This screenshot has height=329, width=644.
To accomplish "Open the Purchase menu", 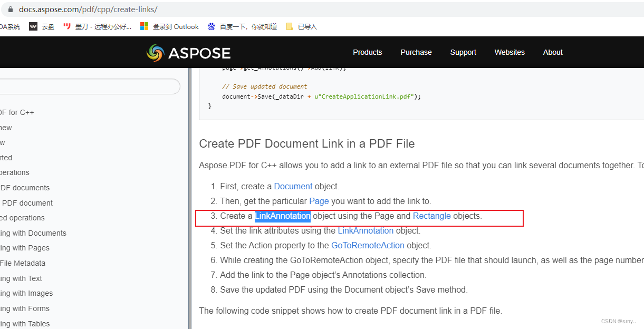I will [x=416, y=52].
